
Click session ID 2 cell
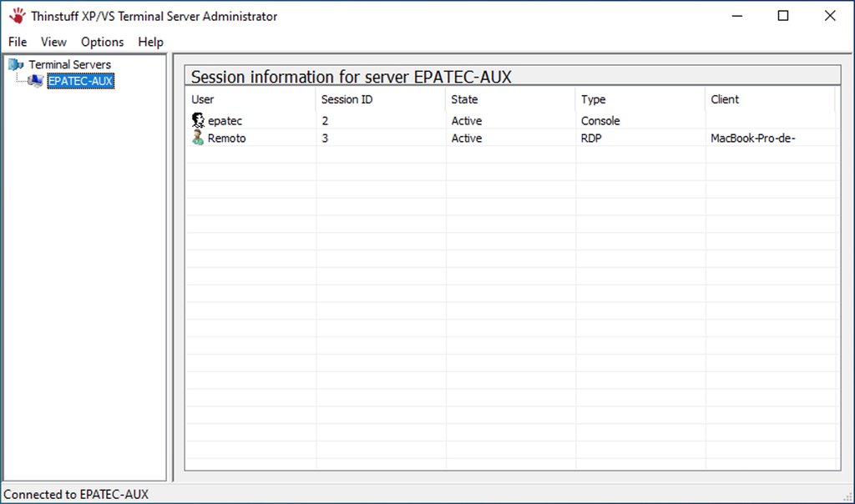[325, 121]
